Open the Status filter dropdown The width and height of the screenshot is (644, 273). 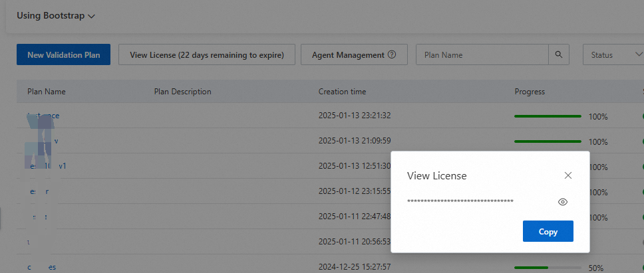pos(613,55)
